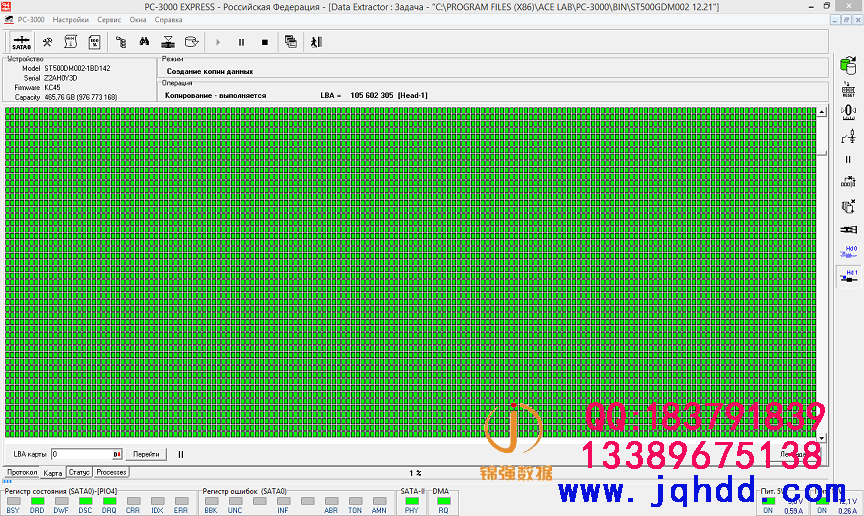Click the pause icon in right sidebar
Image resolution: width=864 pixels, height=516 pixels.
point(848,159)
